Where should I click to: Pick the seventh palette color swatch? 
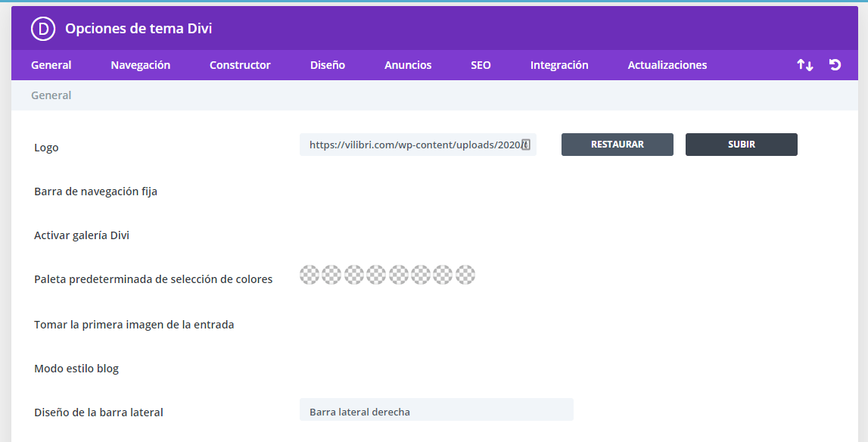coord(443,275)
